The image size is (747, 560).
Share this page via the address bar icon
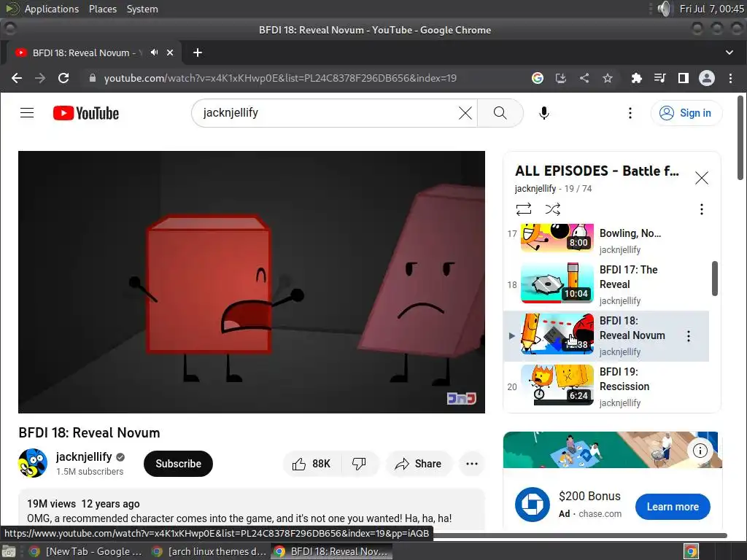point(584,78)
